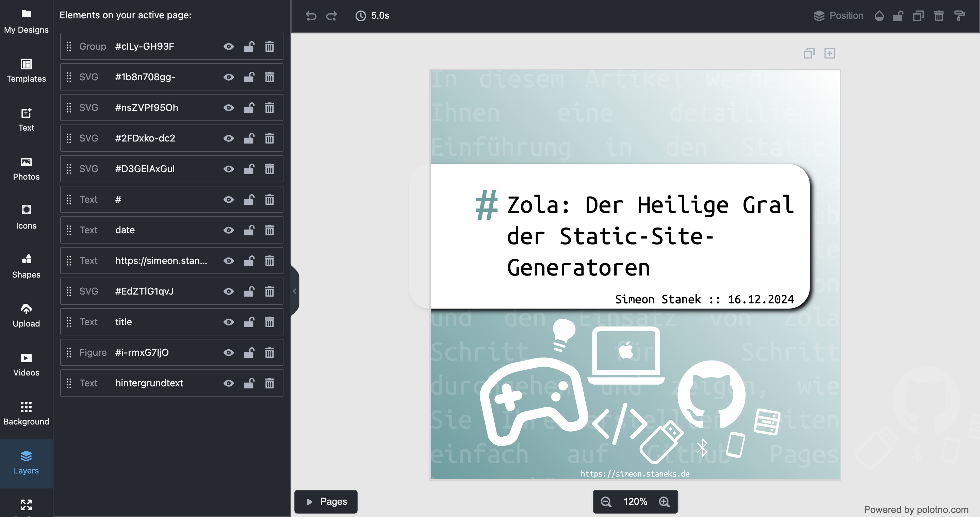Select the Figure #i-rmxG7IjO layer name
Screen dimensions: 980x517
pos(142,352)
